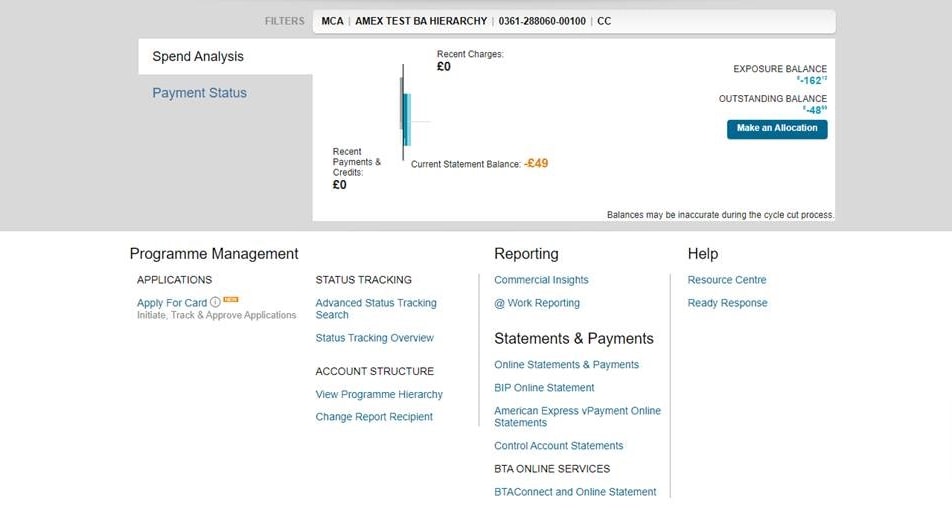This screenshot has height=509, width=952.
Task: Go to Online Statements & Payments
Action: (566, 365)
